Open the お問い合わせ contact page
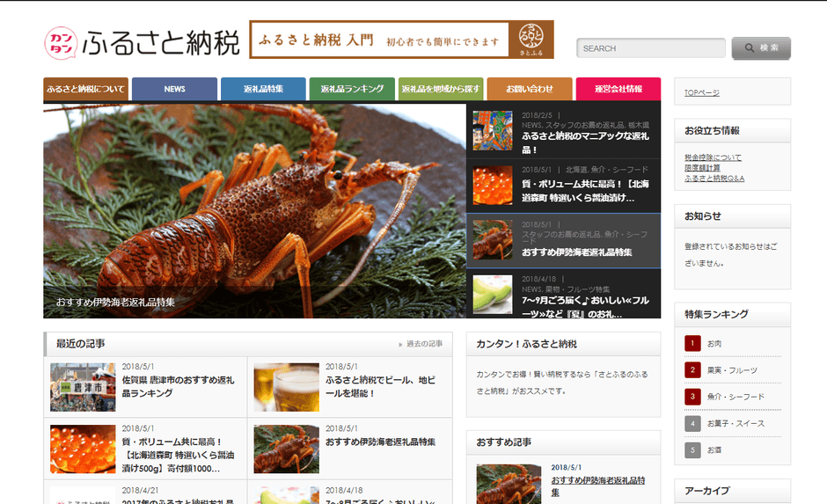 click(x=529, y=89)
